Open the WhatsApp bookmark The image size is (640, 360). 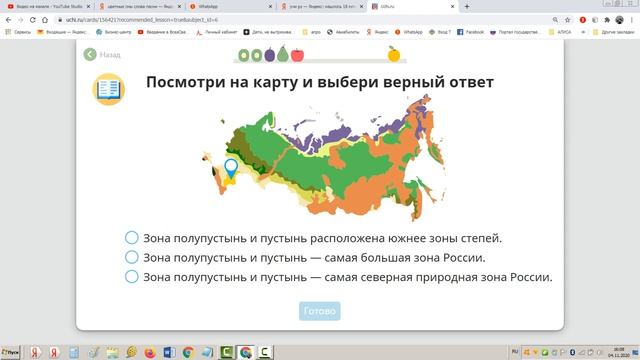coord(409,32)
